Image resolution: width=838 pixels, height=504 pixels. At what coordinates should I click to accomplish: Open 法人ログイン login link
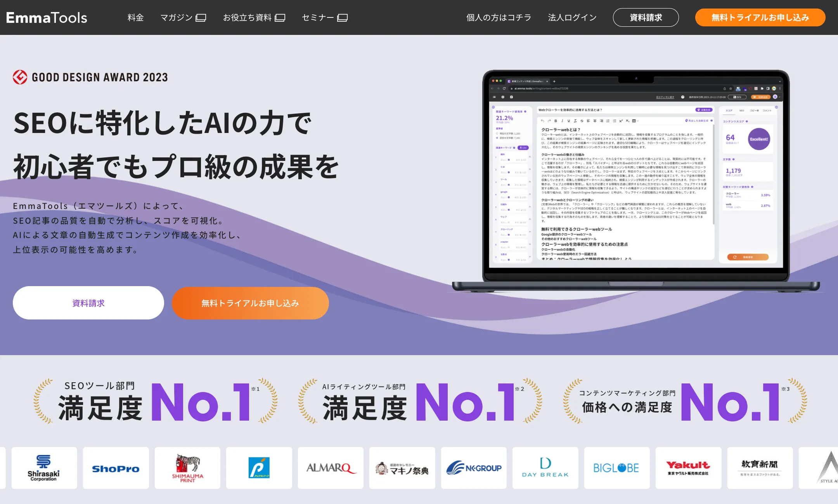pyautogui.click(x=572, y=17)
